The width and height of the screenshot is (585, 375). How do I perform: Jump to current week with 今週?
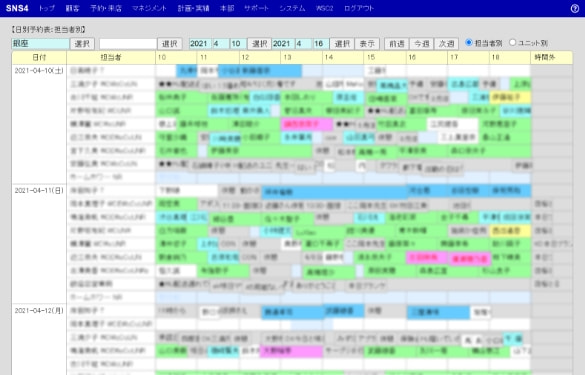(422, 44)
